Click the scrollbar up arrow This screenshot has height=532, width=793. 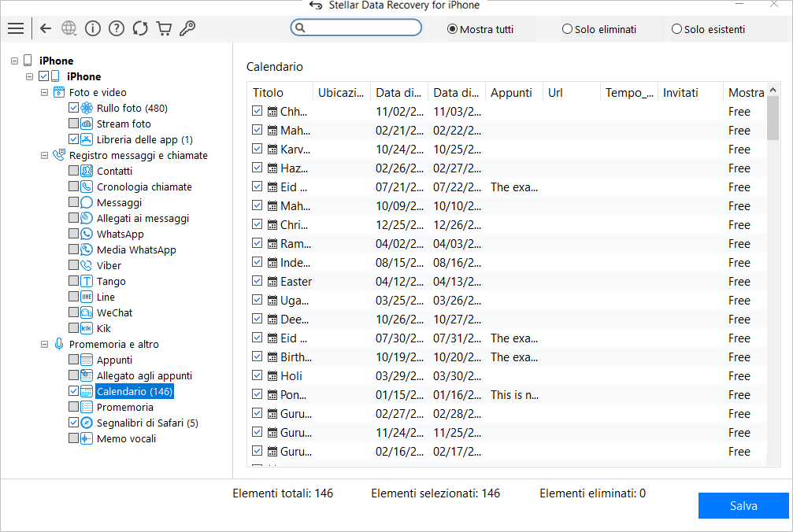click(x=773, y=90)
